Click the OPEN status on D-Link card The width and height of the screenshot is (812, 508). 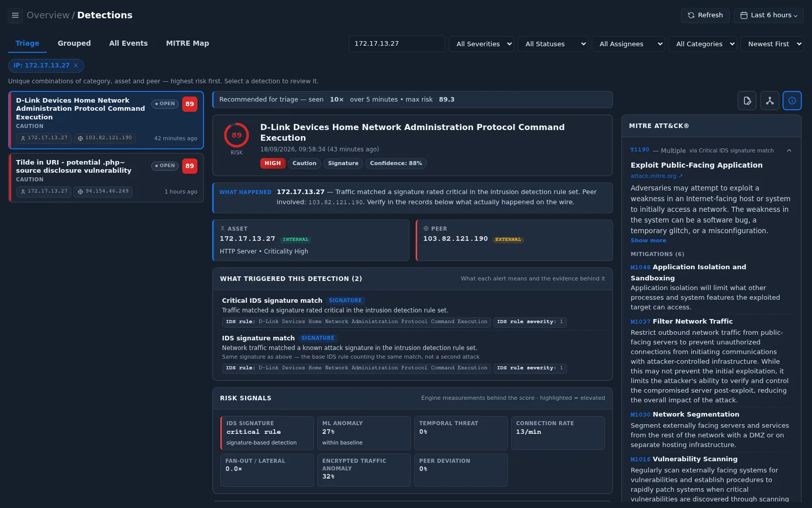(x=165, y=104)
